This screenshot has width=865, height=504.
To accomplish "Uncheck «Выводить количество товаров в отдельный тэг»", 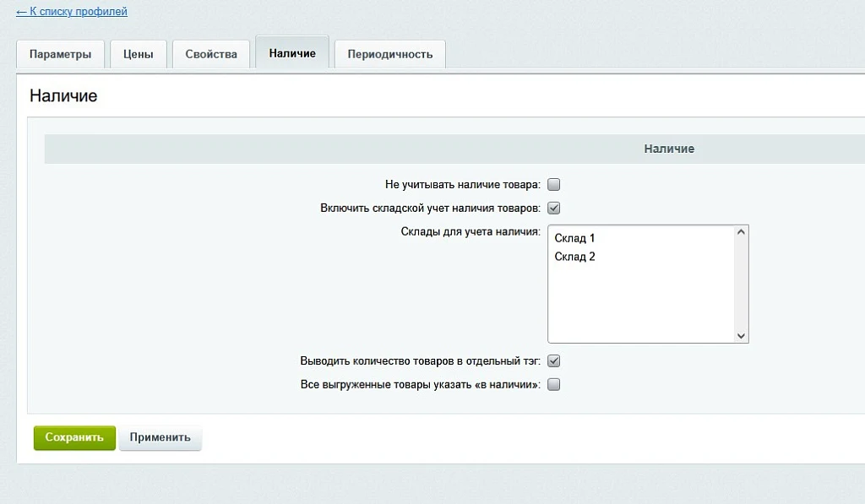I will (554, 360).
